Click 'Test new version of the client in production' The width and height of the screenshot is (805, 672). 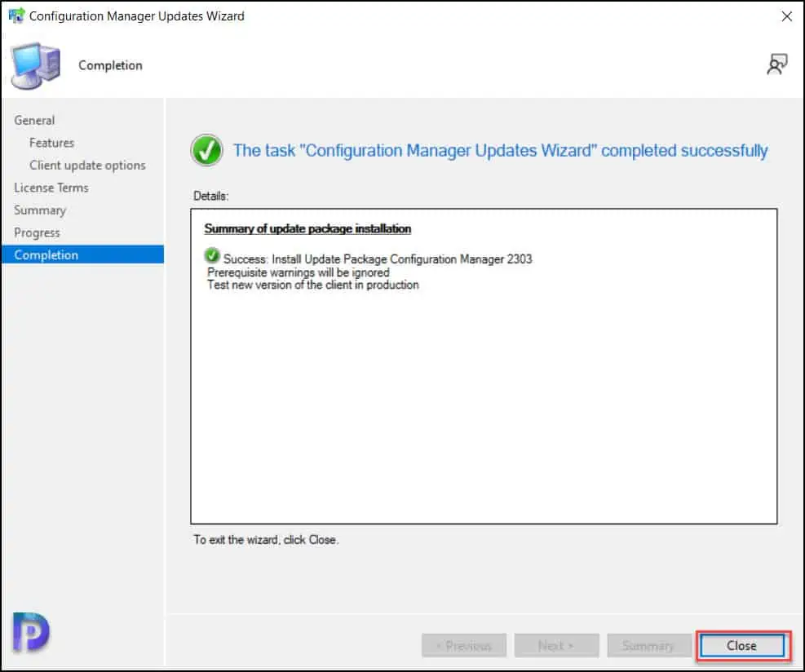point(312,285)
